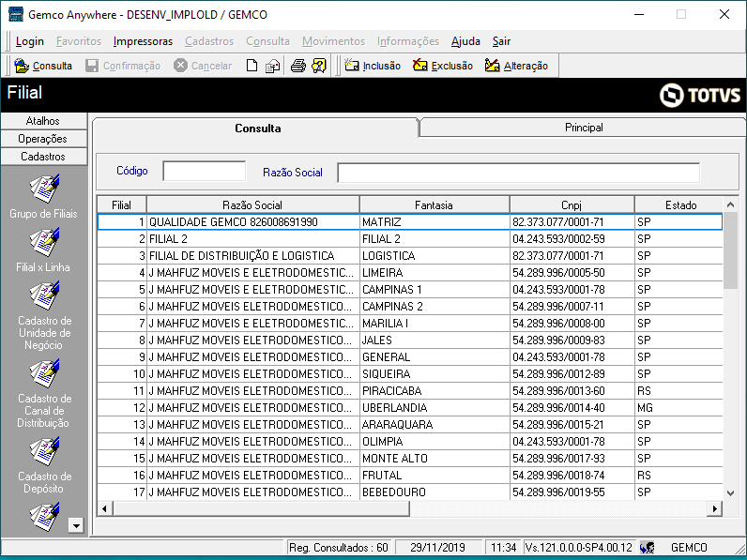Open the Ajuda menu

point(465,41)
